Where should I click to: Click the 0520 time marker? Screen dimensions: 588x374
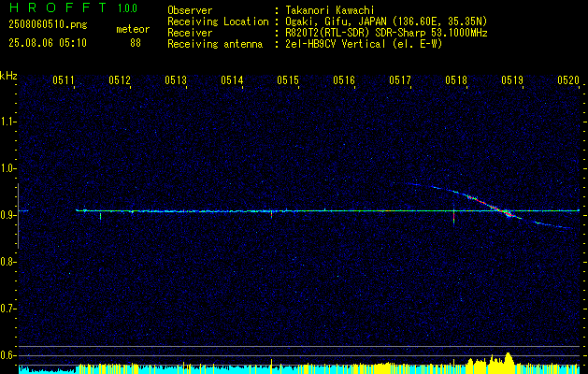point(568,80)
